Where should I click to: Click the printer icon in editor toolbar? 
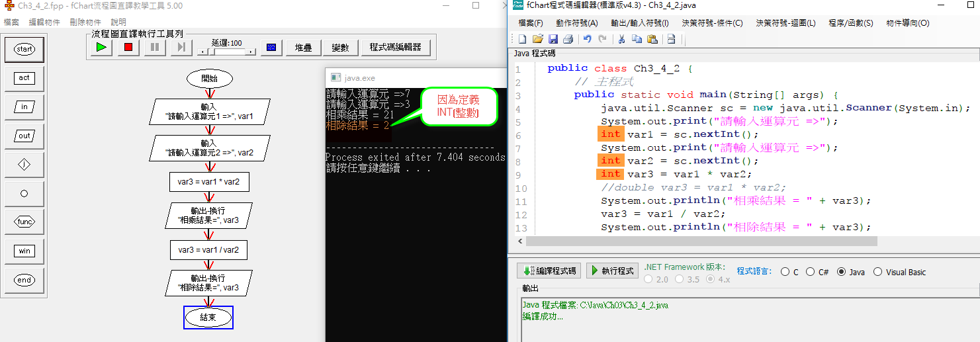pos(568,39)
